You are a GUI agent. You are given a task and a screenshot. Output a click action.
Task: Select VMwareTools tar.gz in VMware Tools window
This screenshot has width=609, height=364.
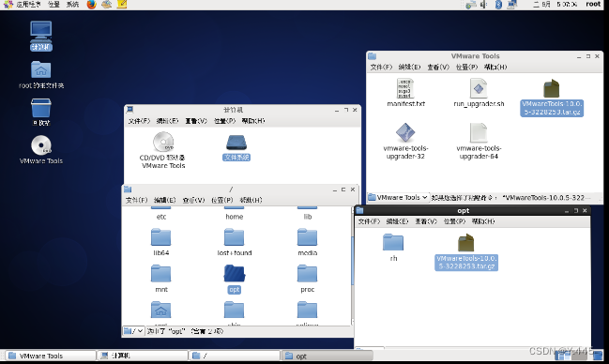click(x=552, y=97)
